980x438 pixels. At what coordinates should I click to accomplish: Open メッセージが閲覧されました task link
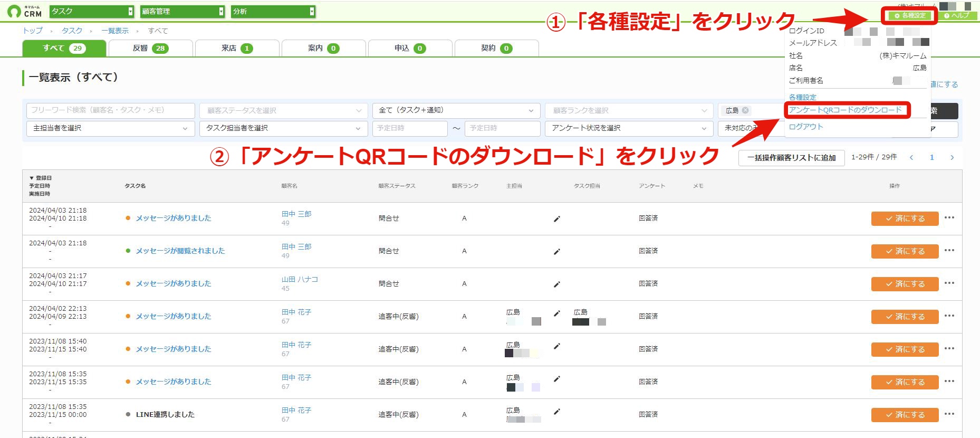point(180,251)
